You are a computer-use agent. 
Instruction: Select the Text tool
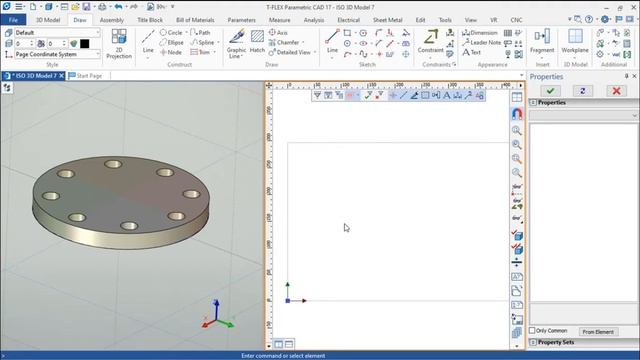(x=472, y=52)
